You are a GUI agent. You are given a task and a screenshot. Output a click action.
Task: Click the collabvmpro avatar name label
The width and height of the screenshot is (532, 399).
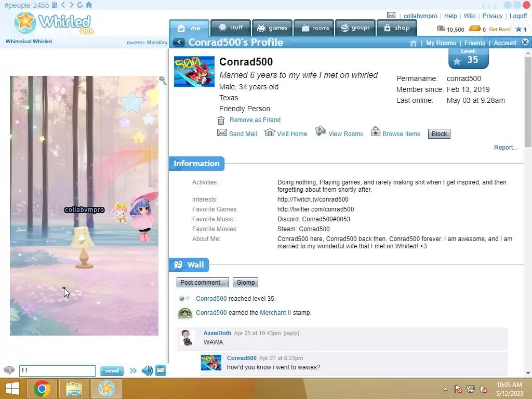[x=85, y=210]
